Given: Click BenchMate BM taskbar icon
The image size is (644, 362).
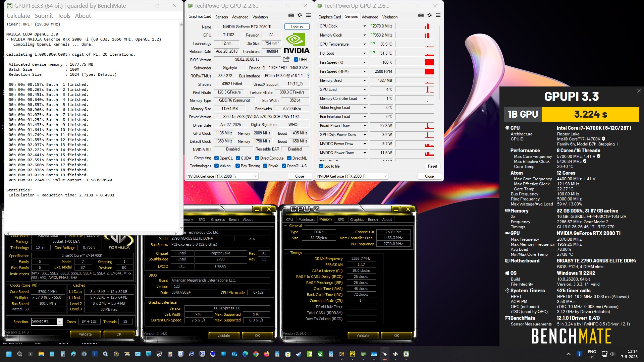Looking at the screenshot, I should (x=342, y=354).
